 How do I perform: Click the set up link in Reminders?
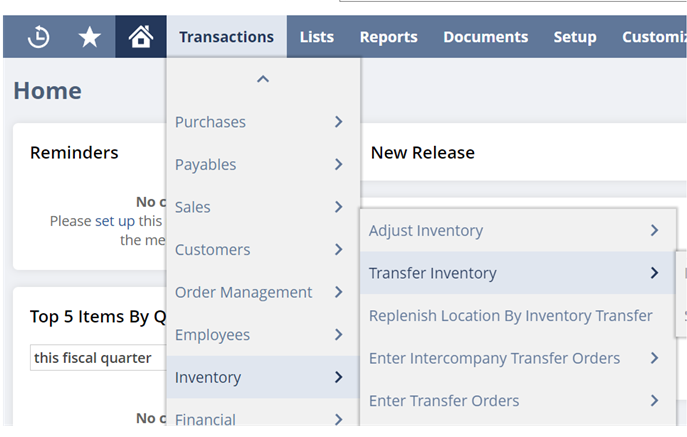point(114,221)
